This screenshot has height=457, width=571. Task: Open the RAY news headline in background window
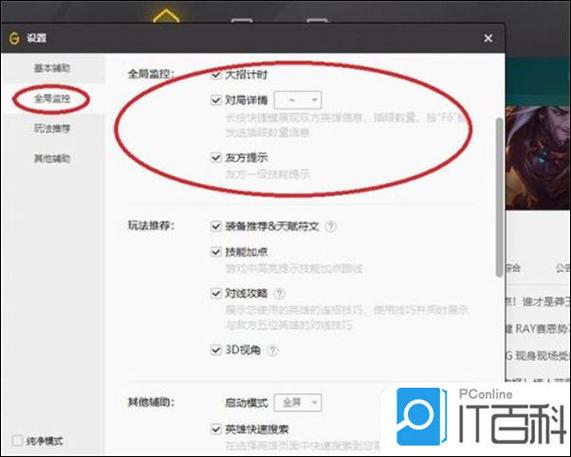pos(537,329)
